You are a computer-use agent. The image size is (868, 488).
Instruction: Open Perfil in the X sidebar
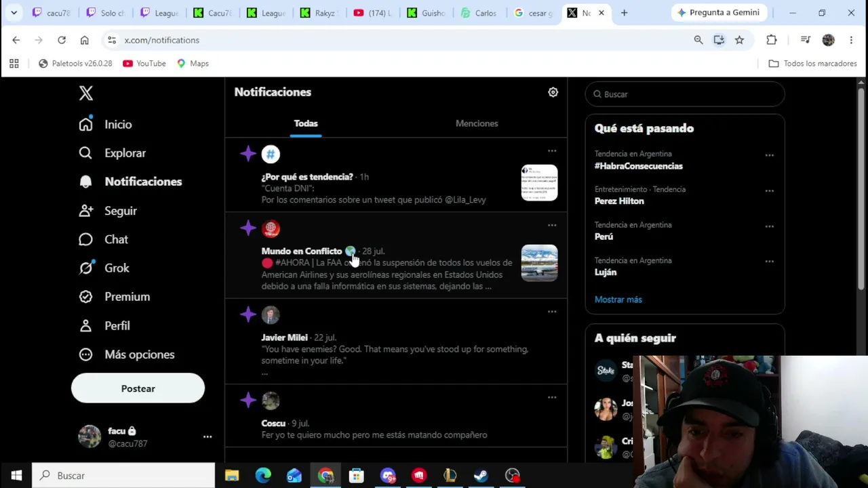pyautogui.click(x=104, y=326)
